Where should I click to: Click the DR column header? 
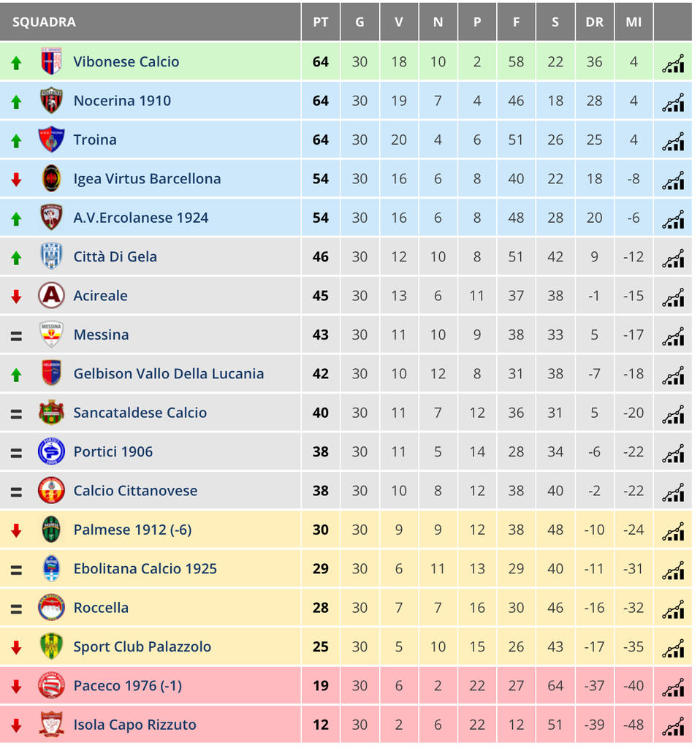click(594, 22)
